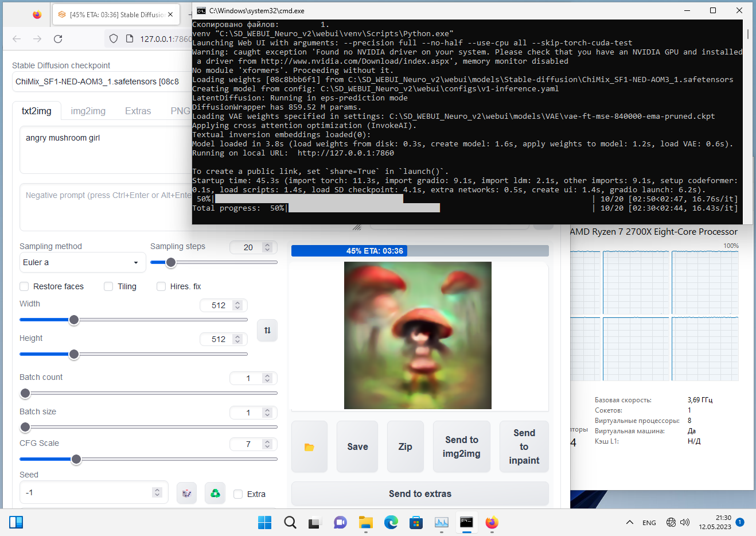
Task: Click Send to extras button
Action: [x=420, y=494]
